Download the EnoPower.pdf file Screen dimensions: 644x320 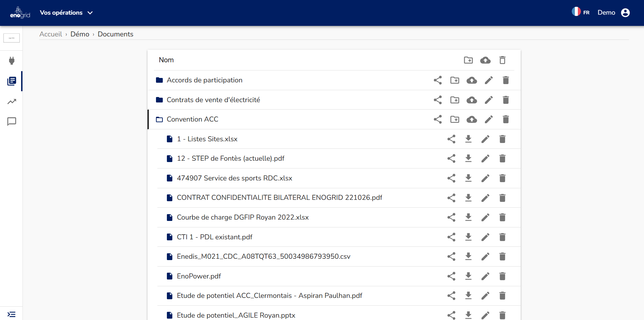tap(468, 276)
